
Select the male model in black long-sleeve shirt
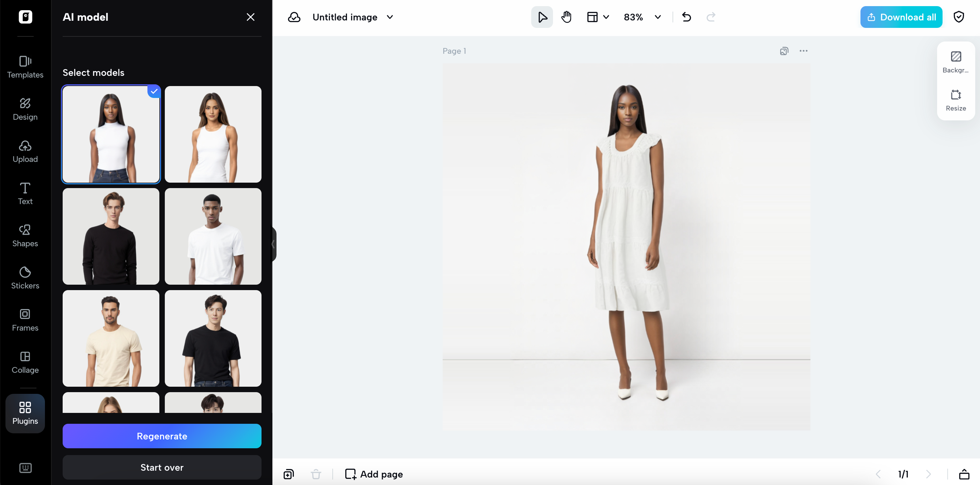[111, 236]
